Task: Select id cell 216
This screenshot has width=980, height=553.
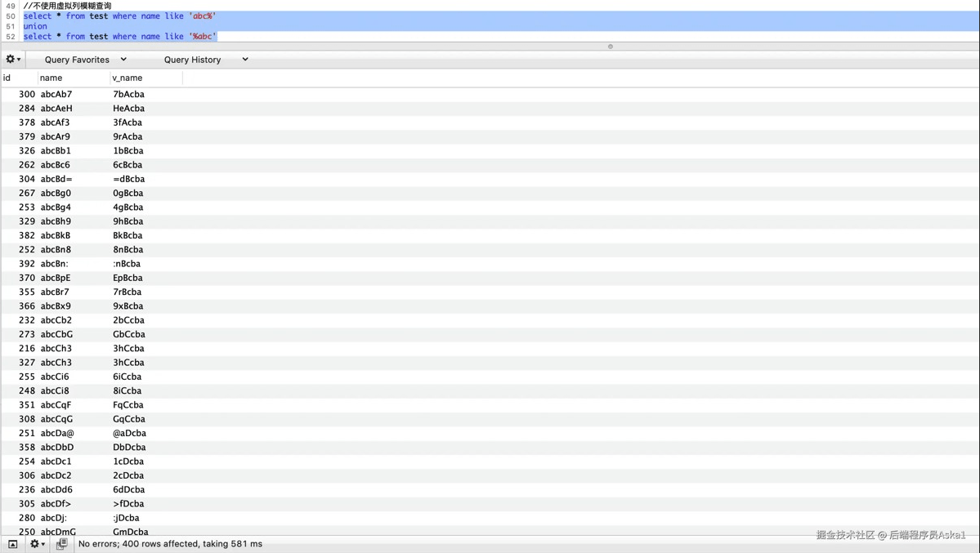Action: (x=27, y=349)
